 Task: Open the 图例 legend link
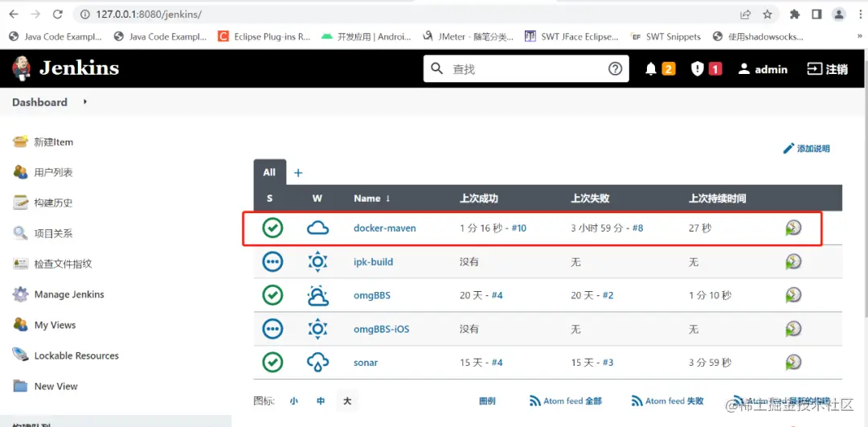[x=487, y=401]
